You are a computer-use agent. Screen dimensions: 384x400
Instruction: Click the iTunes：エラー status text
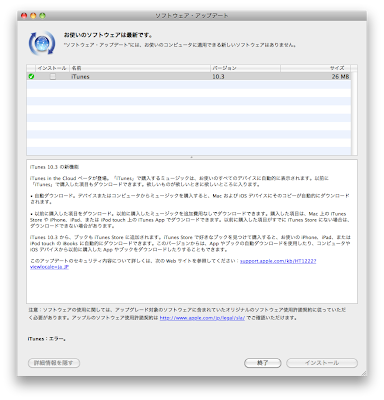[47, 339]
